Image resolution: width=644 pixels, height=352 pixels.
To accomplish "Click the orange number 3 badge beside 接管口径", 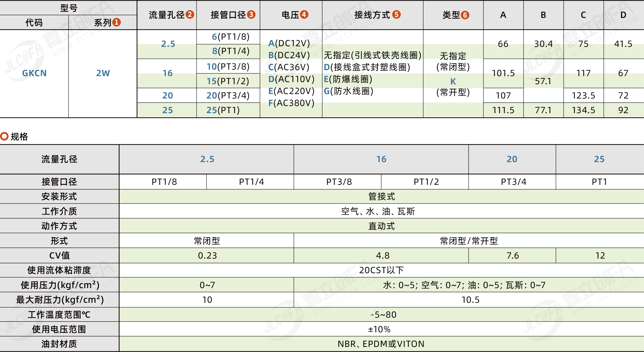I will tap(251, 14).
